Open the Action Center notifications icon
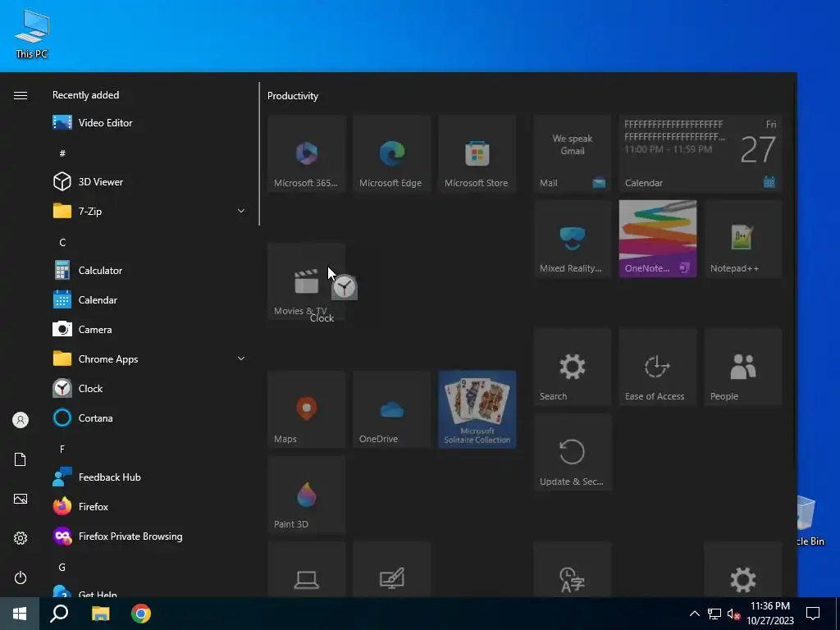The width and height of the screenshot is (840, 630). point(813,614)
